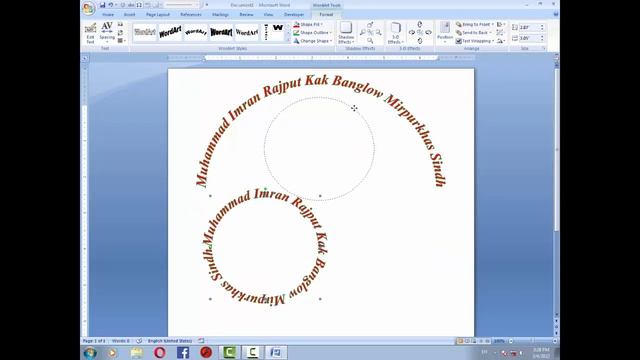This screenshot has height=360, width=640.
Task: Toggle WordArt Even Height option
Action: [120, 24]
